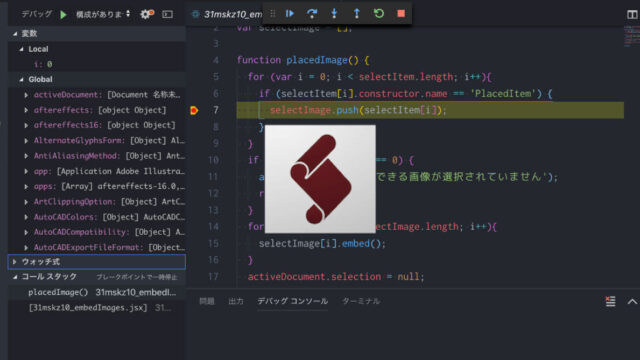This screenshot has width=640, height=360.
Task: Clear the debug console output
Action: coord(610,302)
